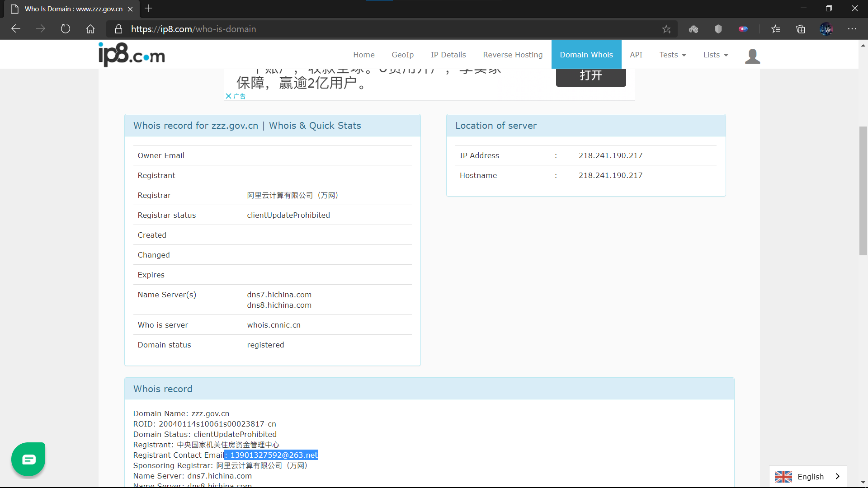Open browser settings ellipsis menu
Screen dimensions: 868x488
pyautogui.click(x=852, y=29)
